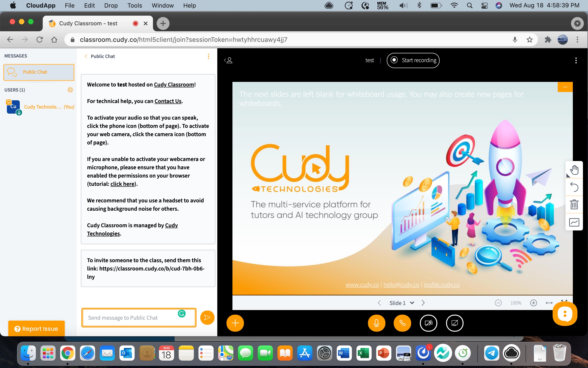Leave audio with the phone button
The width and height of the screenshot is (588, 368).
[x=402, y=323]
